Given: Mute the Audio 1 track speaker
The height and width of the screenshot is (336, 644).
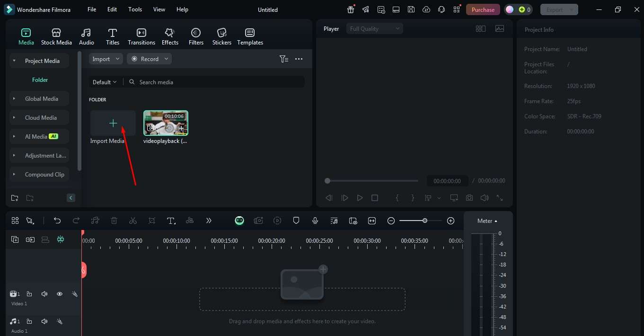Looking at the screenshot, I should pos(44,321).
